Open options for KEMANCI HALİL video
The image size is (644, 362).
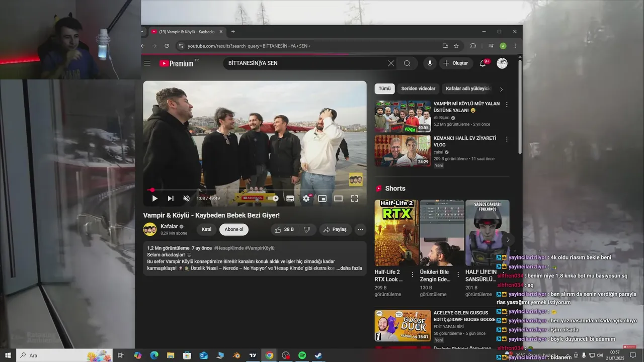coord(507,139)
